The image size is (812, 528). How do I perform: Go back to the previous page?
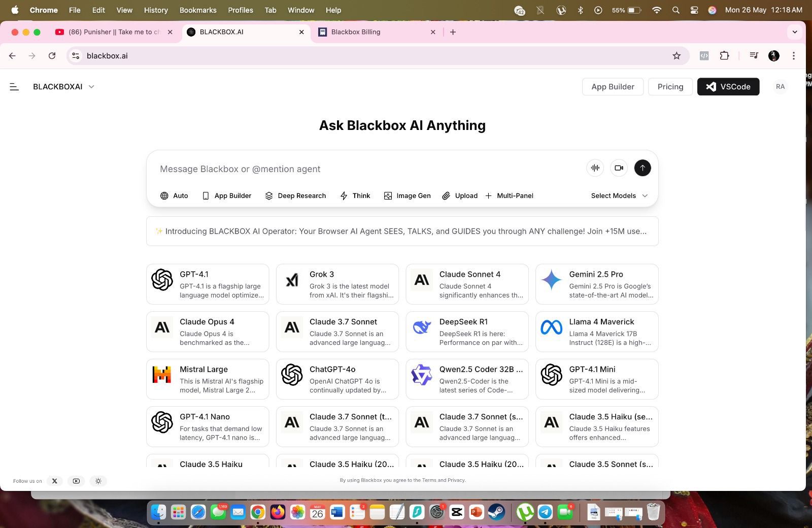[x=13, y=56]
